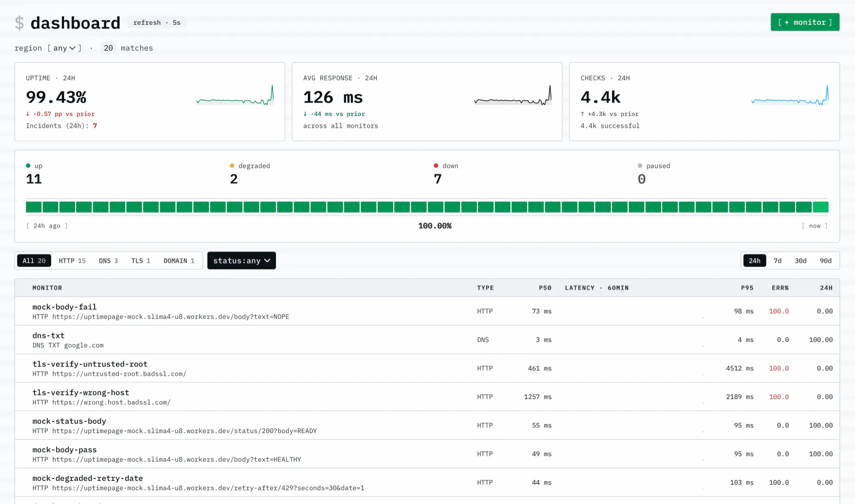
Task: Click the wrong.host.badssl.com URL text
Action: (x=111, y=402)
